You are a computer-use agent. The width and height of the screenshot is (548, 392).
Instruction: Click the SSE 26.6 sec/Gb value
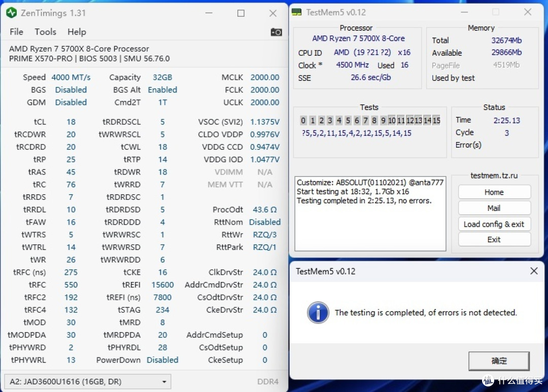[x=371, y=78]
